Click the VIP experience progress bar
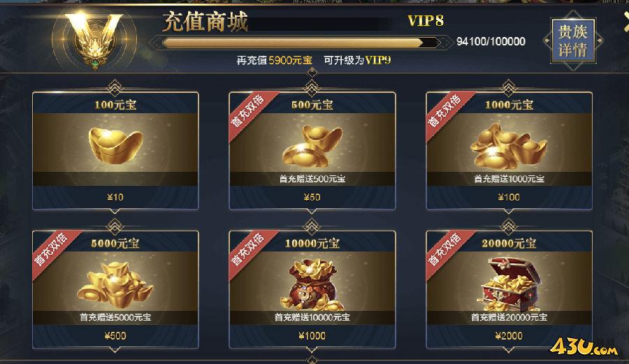This screenshot has width=629, height=364. click(301, 43)
